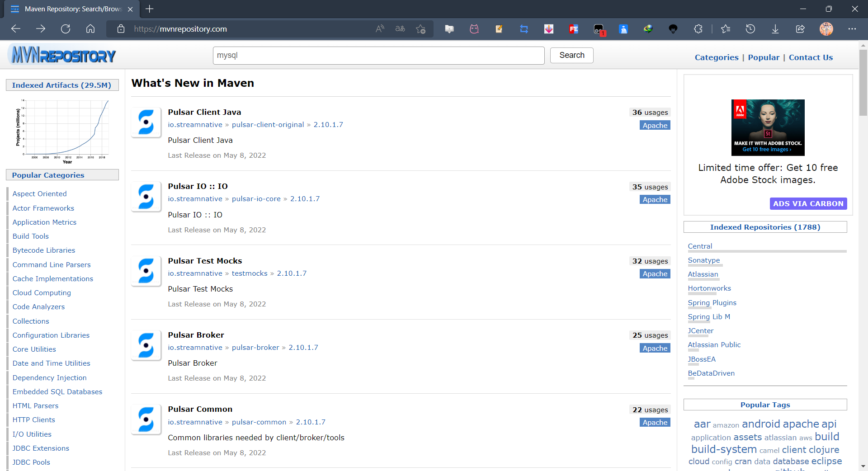Open the Pulsar IO :: IO title

click(198, 186)
